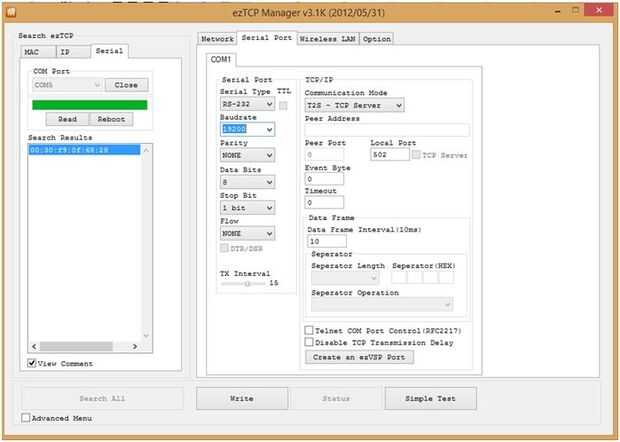Click the Local Port field showing 502
Viewport: 620px width, 442px height.
pyautogui.click(x=390, y=155)
